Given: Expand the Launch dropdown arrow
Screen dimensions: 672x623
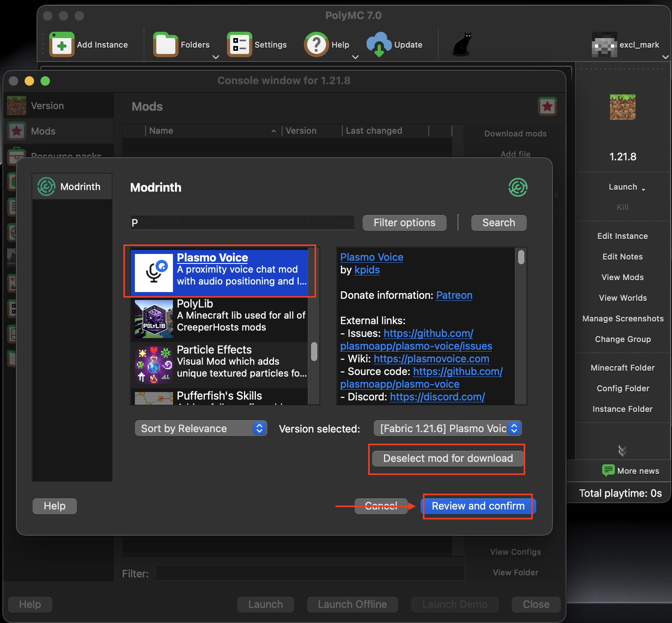Looking at the screenshot, I should coord(643,188).
